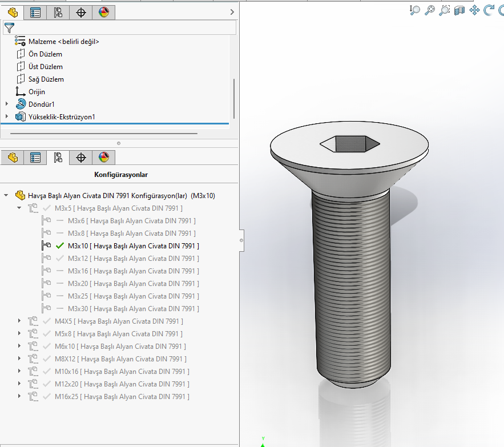Switch to PropertyManager tab in upper pane
504x447 pixels.
coord(35,13)
